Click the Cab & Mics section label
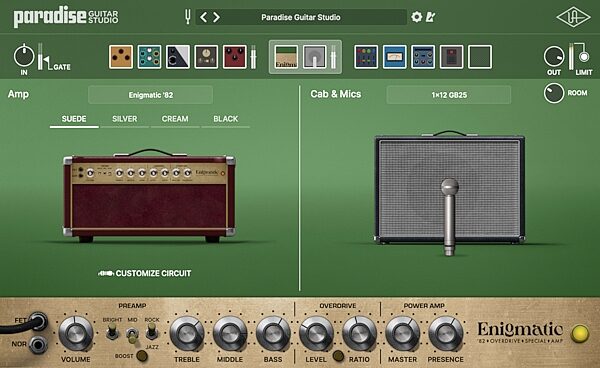The height and width of the screenshot is (368, 600). pos(336,94)
